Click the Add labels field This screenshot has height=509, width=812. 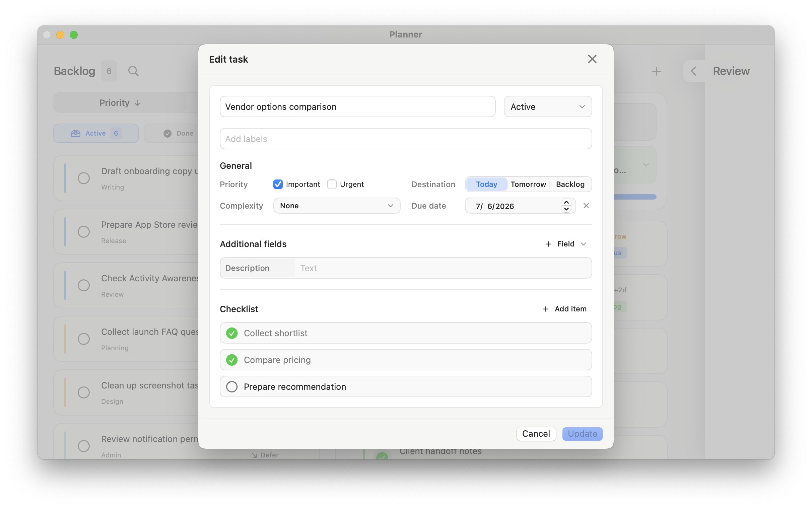[406, 139]
